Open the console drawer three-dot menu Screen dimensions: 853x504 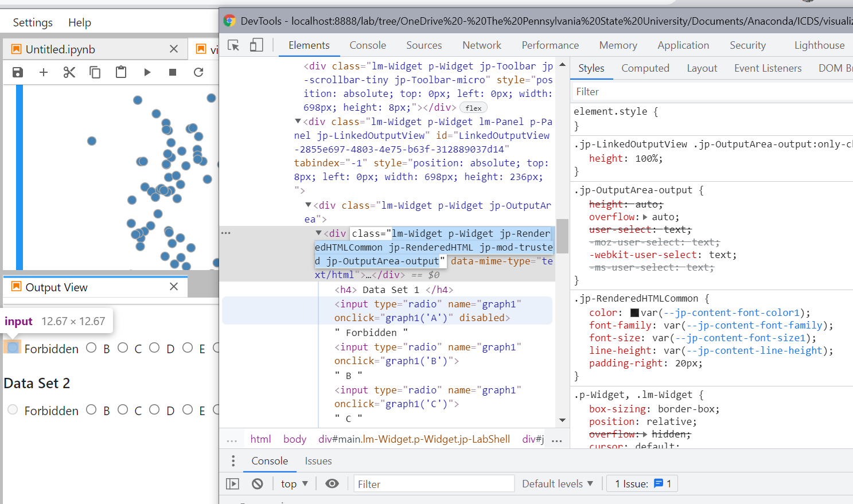click(x=233, y=461)
